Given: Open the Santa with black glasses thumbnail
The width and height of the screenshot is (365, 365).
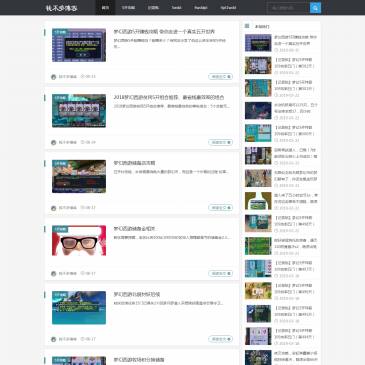Looking at the screenshot, I should [x=79, y=241].
